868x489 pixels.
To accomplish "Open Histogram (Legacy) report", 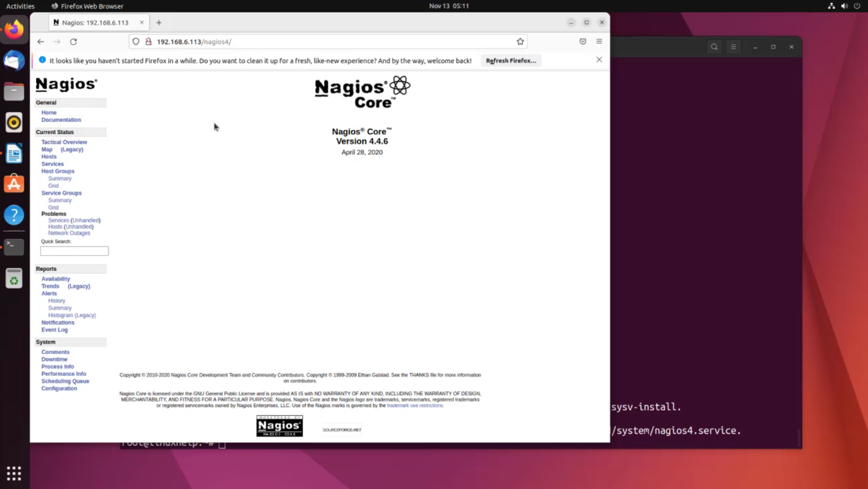I will tap(72, 316).
